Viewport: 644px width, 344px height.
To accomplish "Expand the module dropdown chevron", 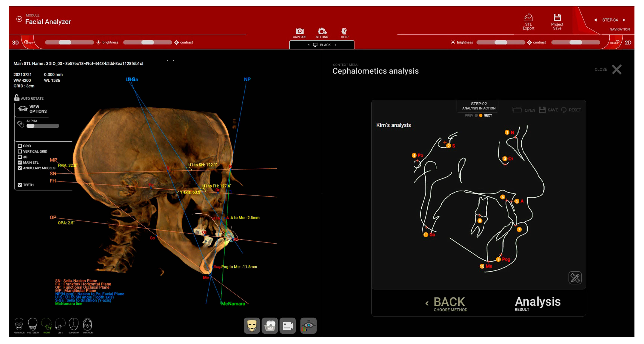I will [x=19, y=19].
